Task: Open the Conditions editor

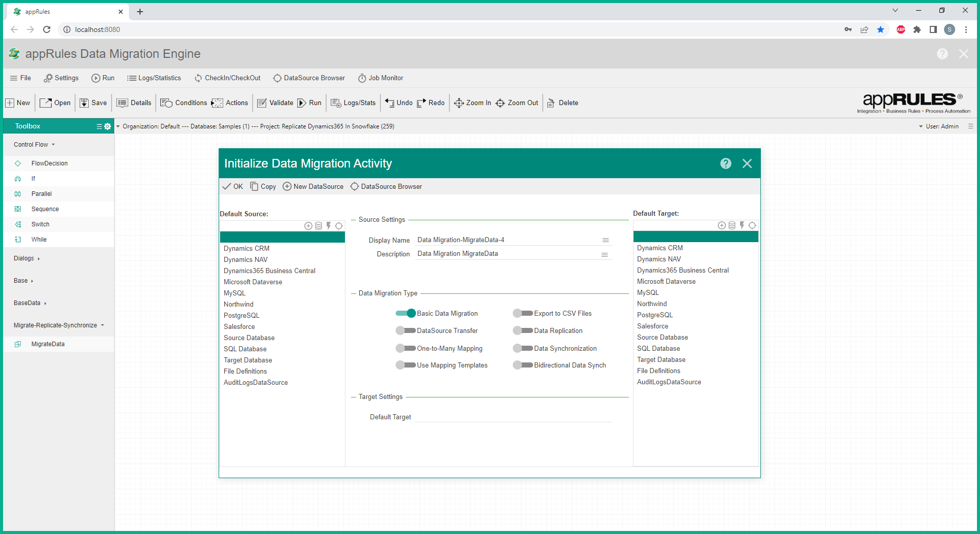Action: click(x=184, y=103)
